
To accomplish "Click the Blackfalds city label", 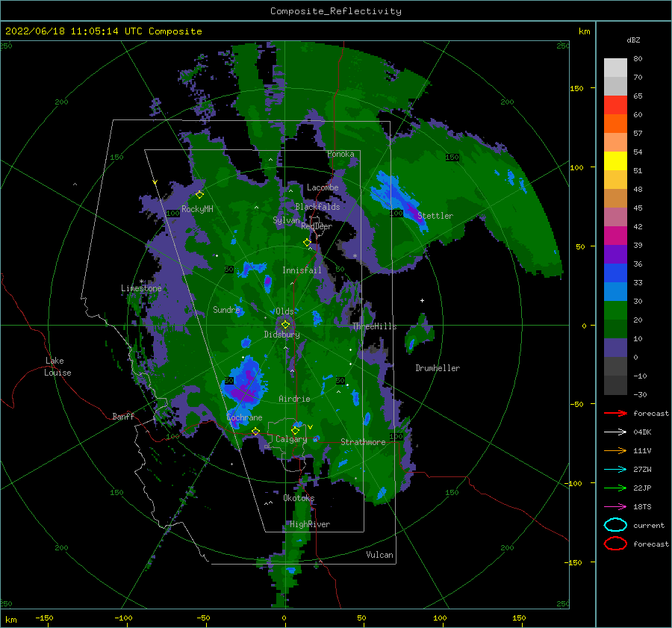I will pos(317,207).
